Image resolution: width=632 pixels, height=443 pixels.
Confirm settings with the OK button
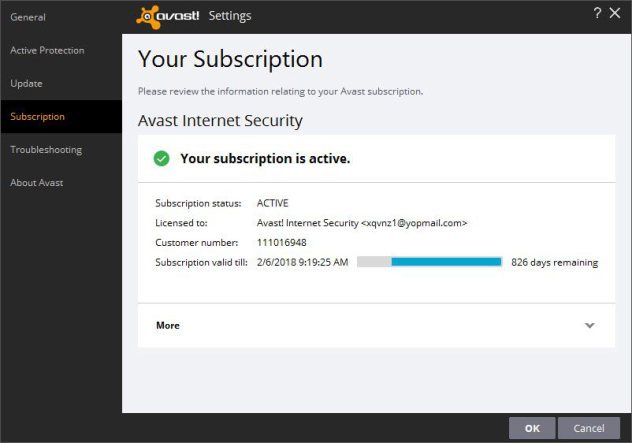[x=532, y=428]
